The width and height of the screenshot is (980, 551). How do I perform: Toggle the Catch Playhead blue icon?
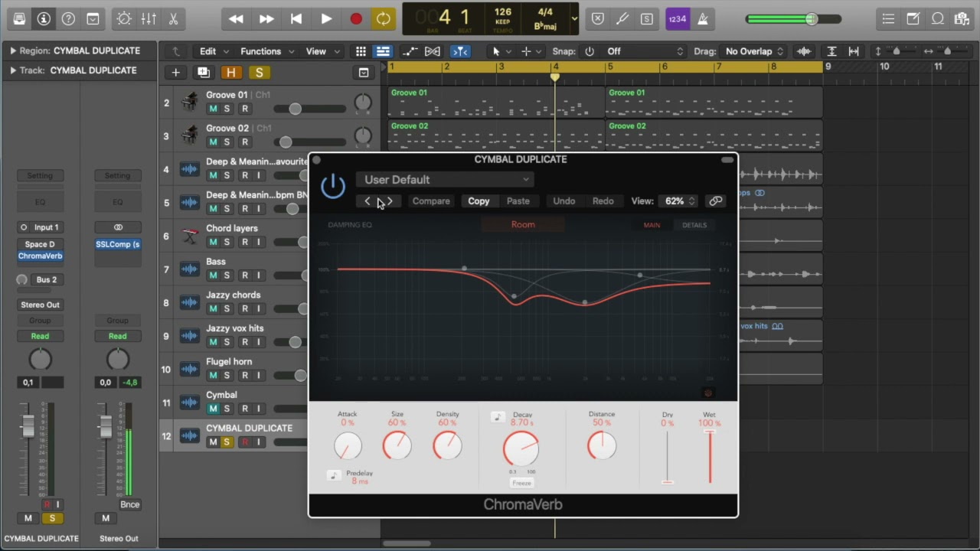coord(460,51)
